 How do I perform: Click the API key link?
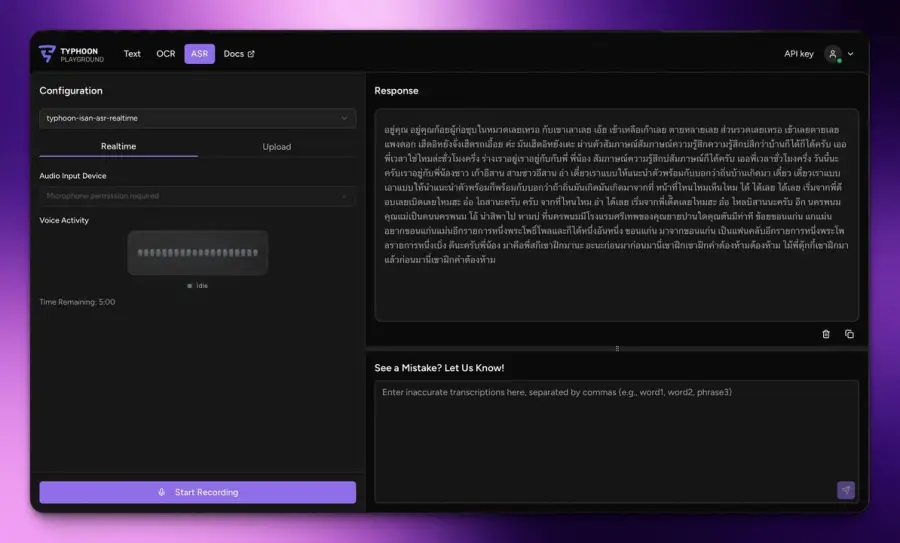pyautogui.click(x=798, y=54)
